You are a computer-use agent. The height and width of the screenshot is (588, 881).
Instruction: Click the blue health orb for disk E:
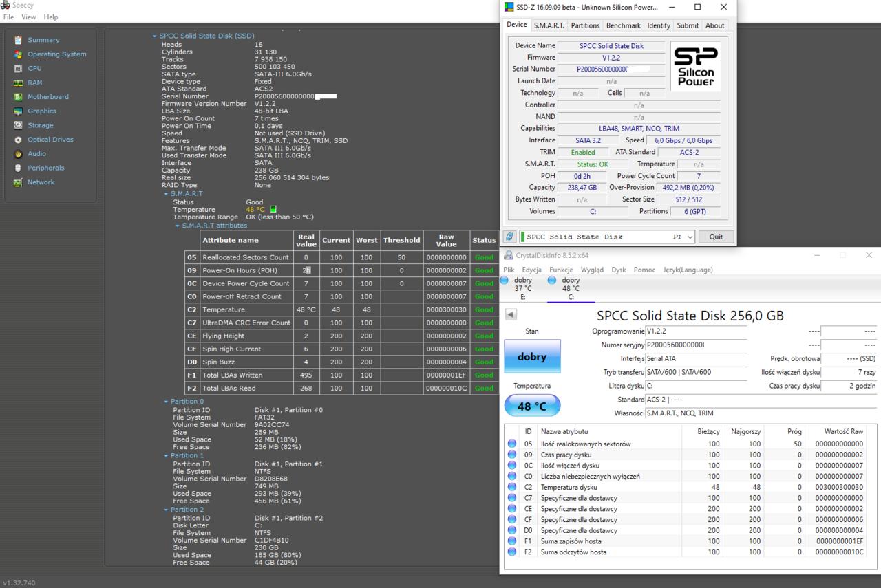(505, 281)
